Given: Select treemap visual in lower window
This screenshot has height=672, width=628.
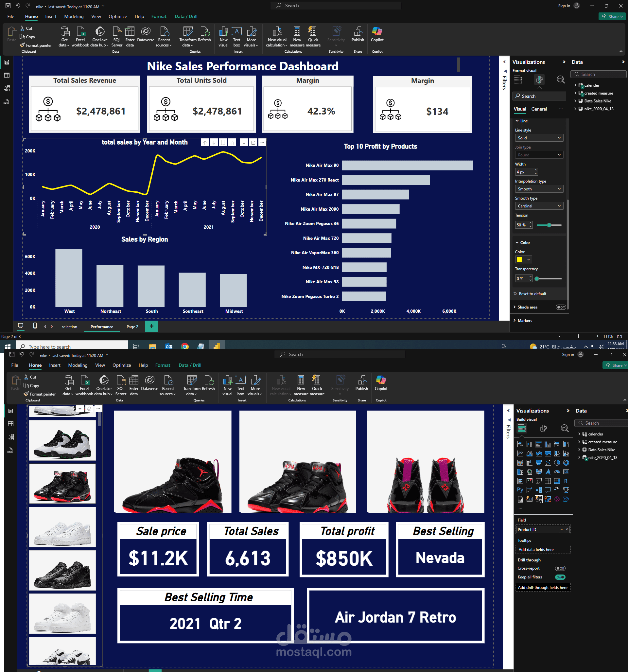Looking at the screenshot, I should (x=520, y=472).
